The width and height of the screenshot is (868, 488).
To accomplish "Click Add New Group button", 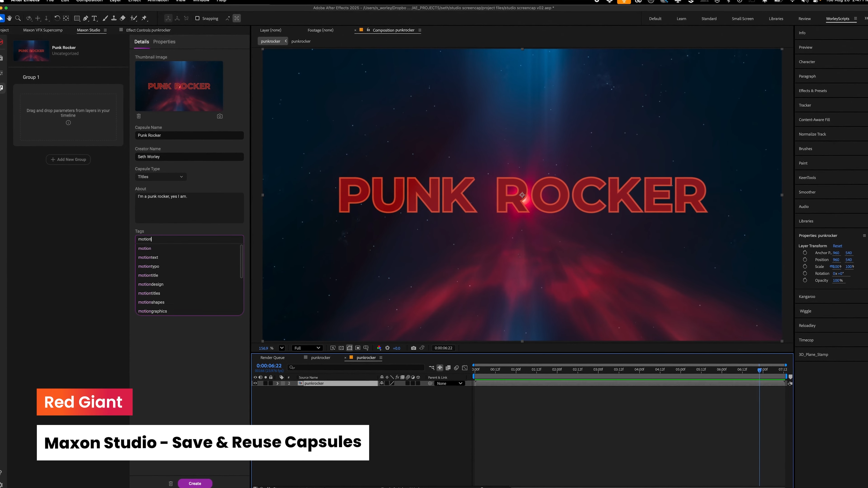I will coord(68,160).
